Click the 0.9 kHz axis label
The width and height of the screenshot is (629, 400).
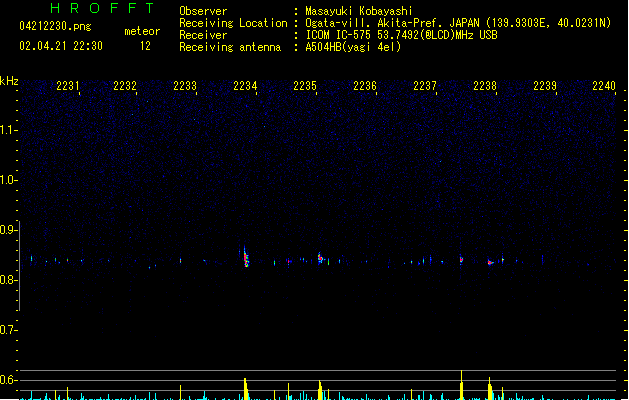(8, 230)
